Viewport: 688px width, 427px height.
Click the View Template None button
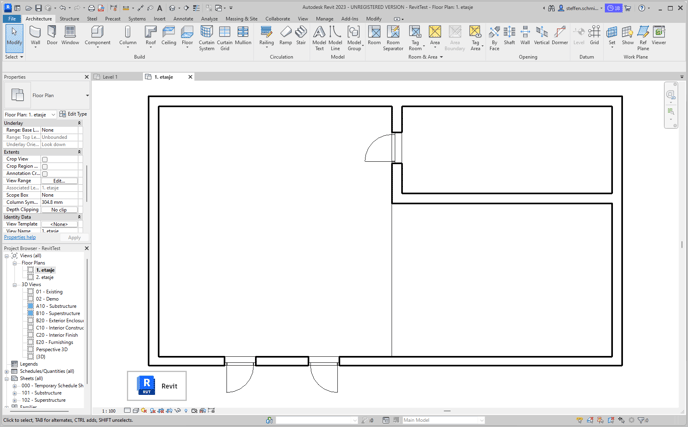[x=59, y=224]
